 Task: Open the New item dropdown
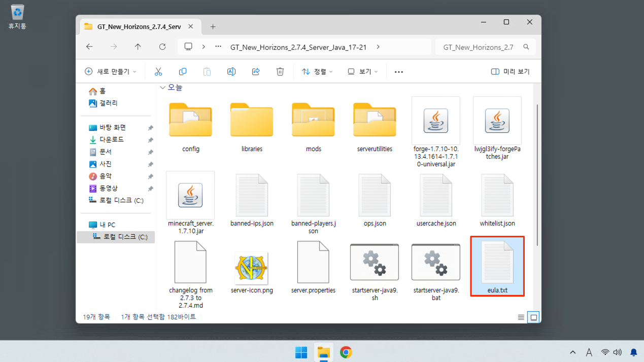(111, 71)
